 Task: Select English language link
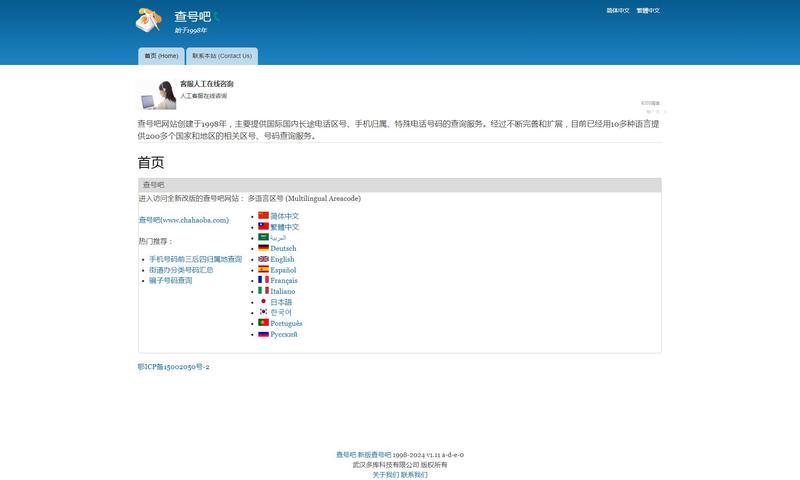[282, 259]
